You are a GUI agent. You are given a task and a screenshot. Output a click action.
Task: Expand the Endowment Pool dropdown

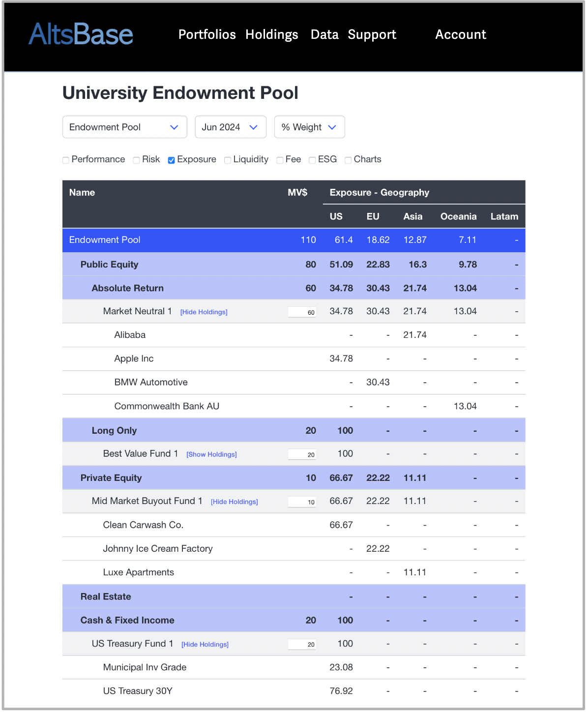(124, 127)
